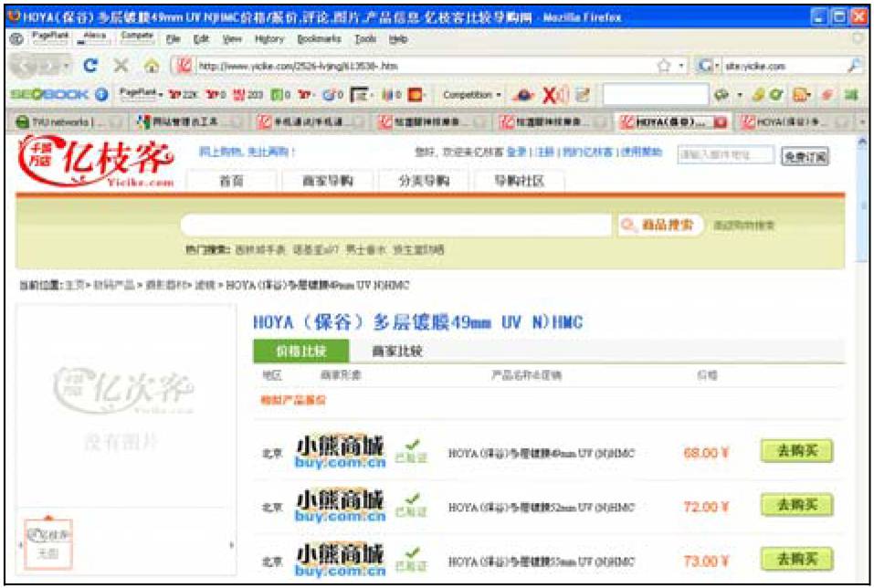
Task: Click the round icon left of PageRank
Action: coord(16,38)
